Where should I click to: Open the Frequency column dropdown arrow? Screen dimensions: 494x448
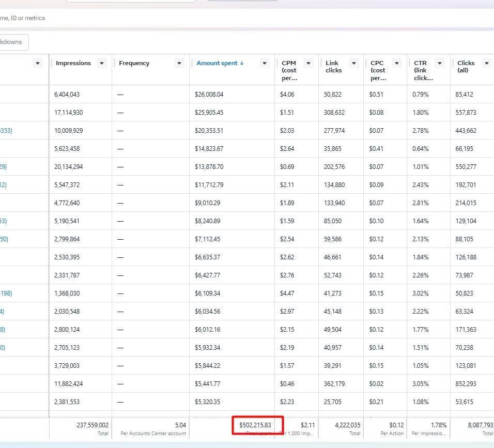(x=179, y=63)
